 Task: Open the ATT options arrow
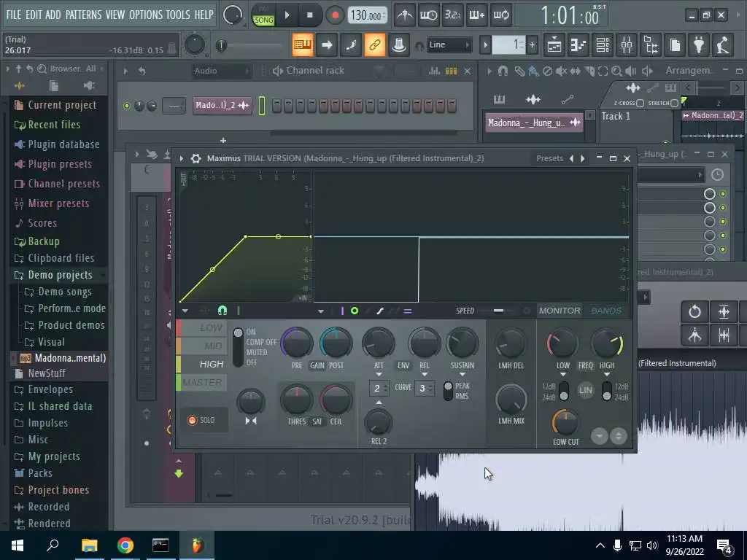click(379, 375)
